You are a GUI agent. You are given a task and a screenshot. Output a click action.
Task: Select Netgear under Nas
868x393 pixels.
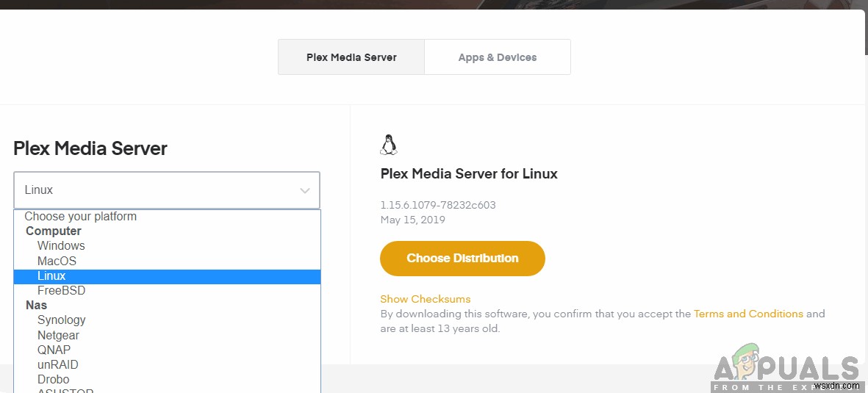point(167,335)
